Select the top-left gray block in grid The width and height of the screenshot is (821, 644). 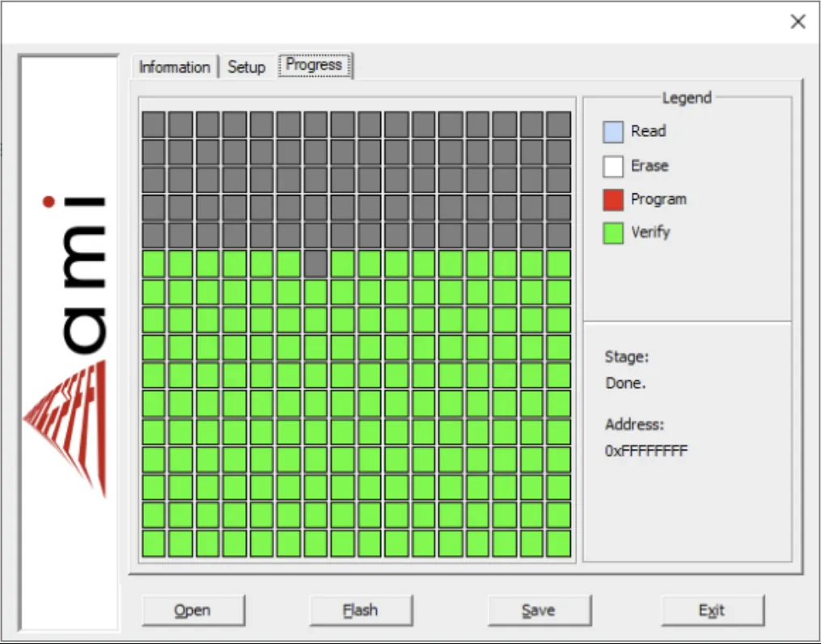click(x=154, y=125)
